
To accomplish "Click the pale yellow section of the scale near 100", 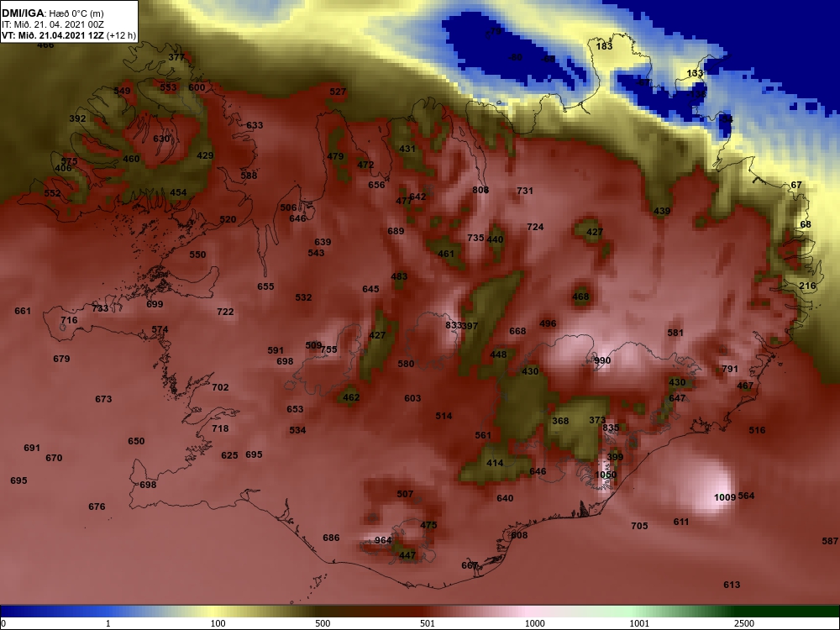I will coord(214,612).
